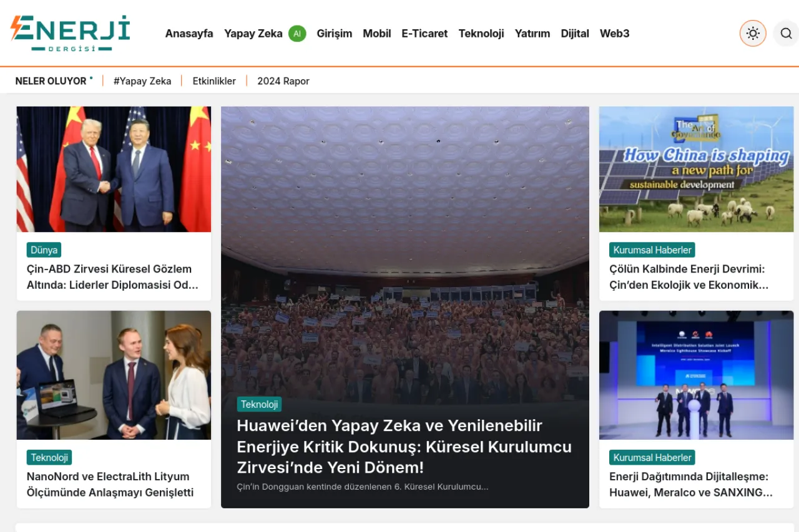Screen dimensions: 799x532
Task: Open the NanoNord meeting photo thumbnail
Action: coord(114,375)
